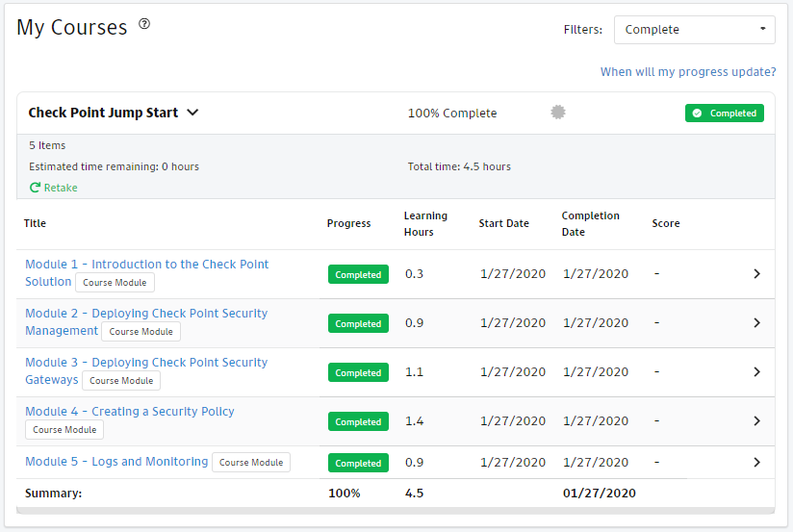
Task: Click learning hours 0.3 for Module 1
Action: [x=414, y=274]
